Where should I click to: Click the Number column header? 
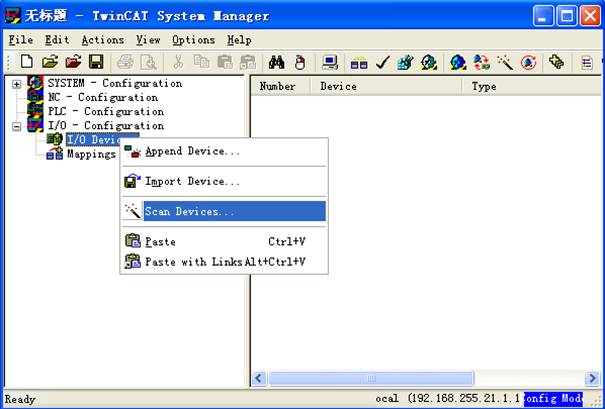coord(277,87)
